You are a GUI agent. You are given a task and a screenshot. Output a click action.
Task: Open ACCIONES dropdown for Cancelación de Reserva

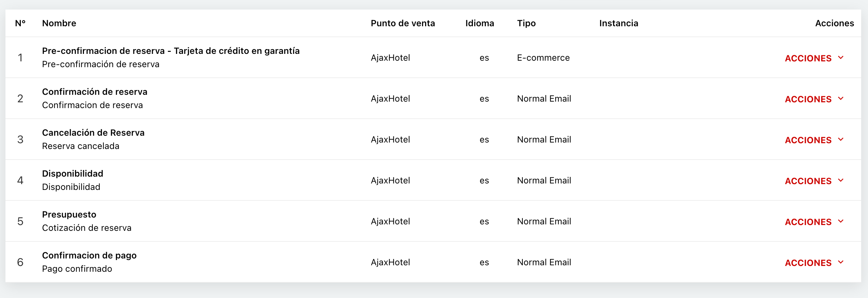[814, 140]
